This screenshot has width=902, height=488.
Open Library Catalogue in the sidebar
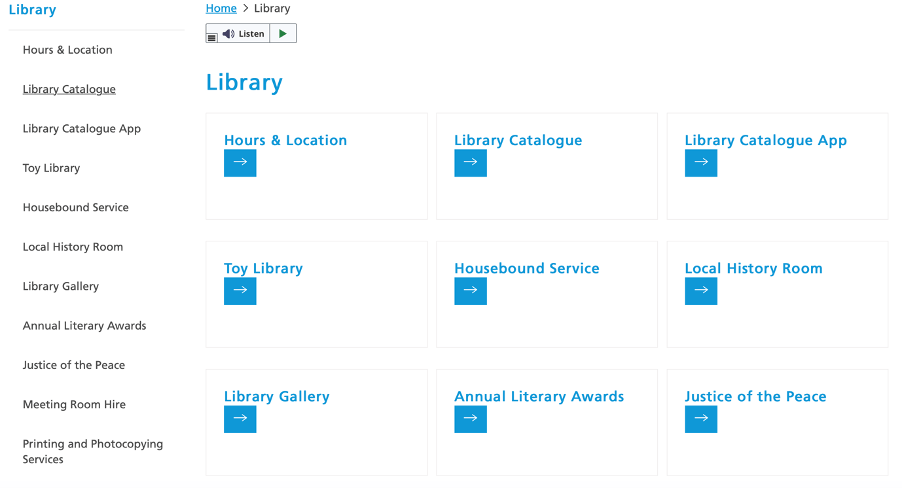(69, 89)
